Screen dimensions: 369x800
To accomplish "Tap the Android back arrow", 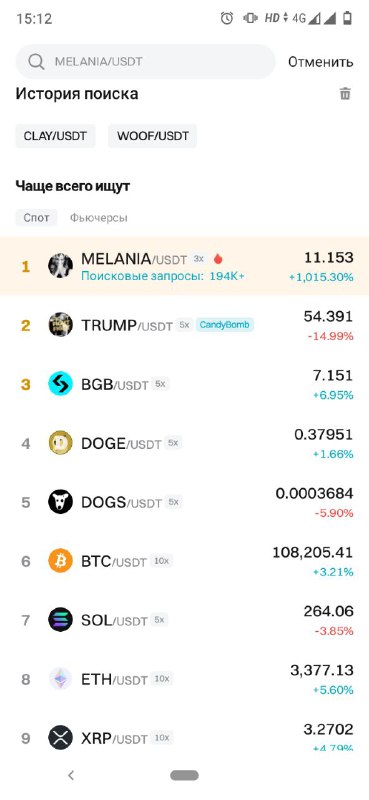I will point(71,776).
